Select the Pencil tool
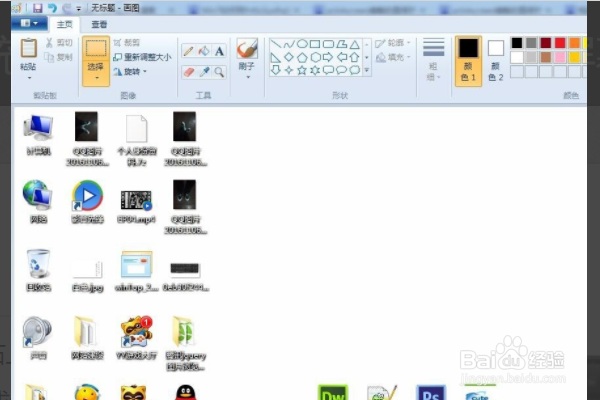 click(188, 51)
